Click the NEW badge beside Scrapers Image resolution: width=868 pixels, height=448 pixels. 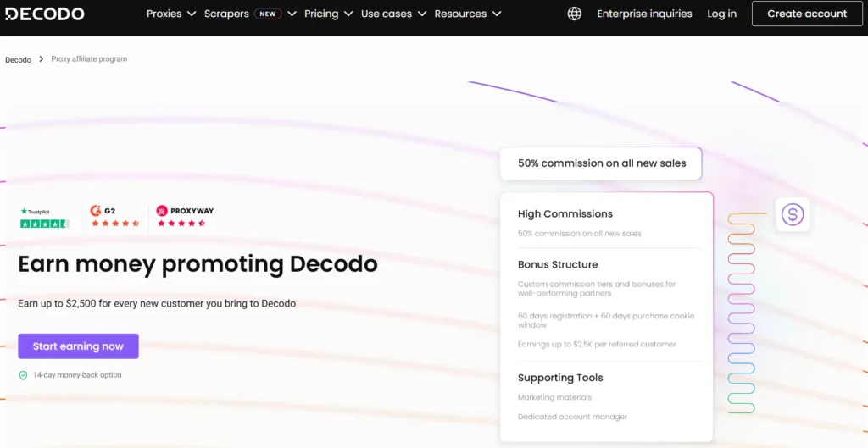(268, 14)
